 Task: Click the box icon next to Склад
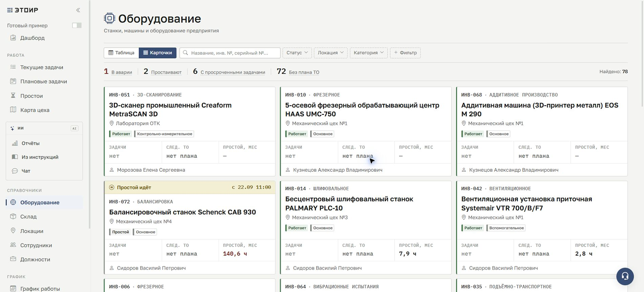tap(13, 216)
